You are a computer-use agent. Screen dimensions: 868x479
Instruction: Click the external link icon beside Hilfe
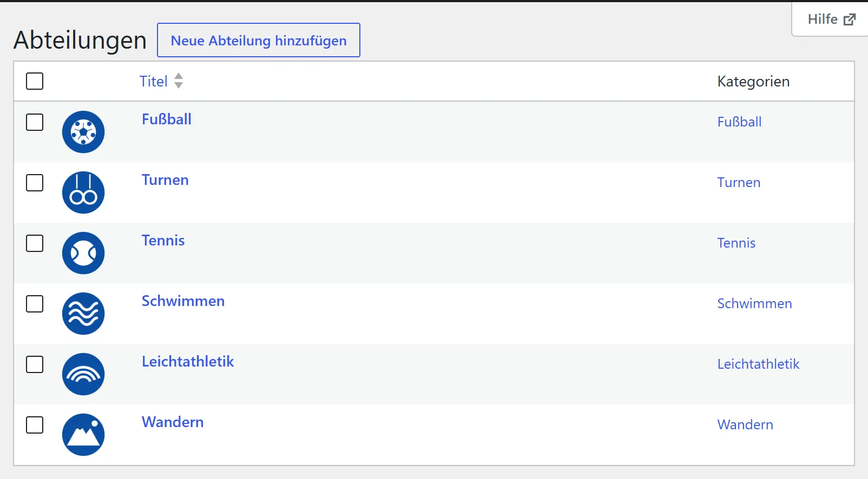(x=850, y=19)
